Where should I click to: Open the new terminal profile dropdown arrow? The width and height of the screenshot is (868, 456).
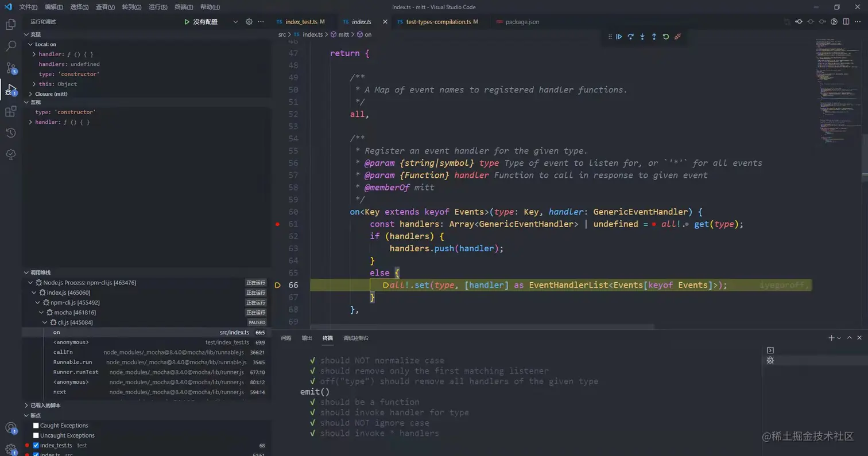(839, 338)
